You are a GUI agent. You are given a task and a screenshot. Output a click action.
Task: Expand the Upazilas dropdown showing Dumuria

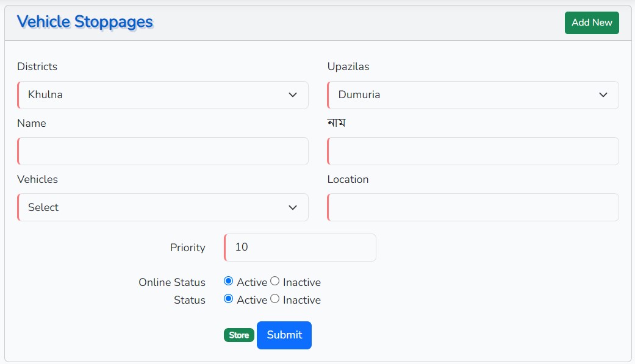pos(473,95)
